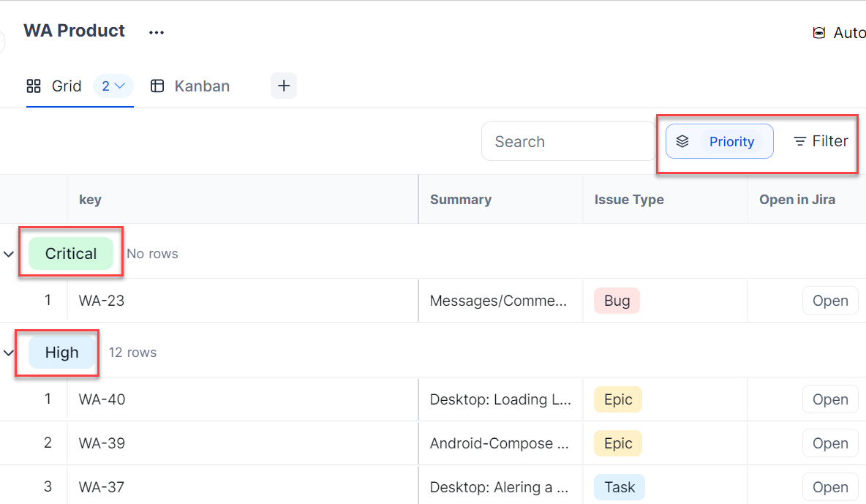The image size is (866, 504).
Task: Click the group-by layers icon
Action: (682, 142)
